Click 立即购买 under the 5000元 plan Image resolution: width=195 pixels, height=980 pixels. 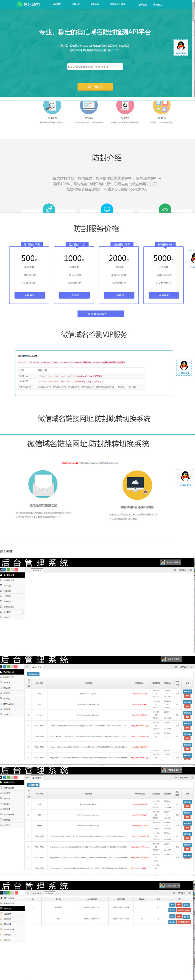164,295
